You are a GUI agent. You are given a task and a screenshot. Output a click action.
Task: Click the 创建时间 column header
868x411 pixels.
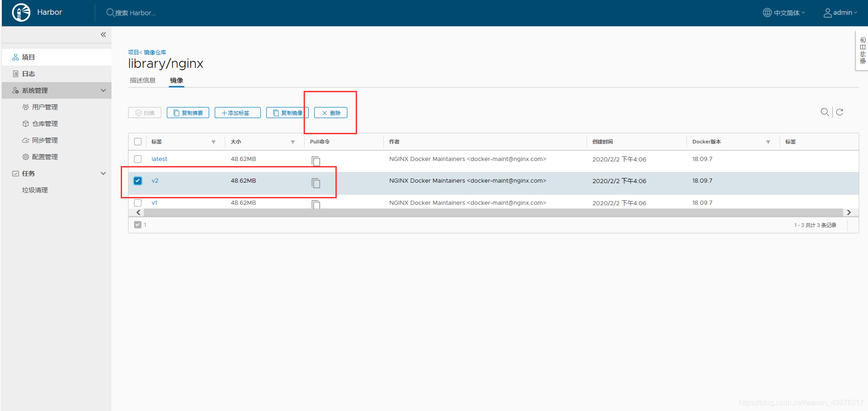tap(603, 142)
